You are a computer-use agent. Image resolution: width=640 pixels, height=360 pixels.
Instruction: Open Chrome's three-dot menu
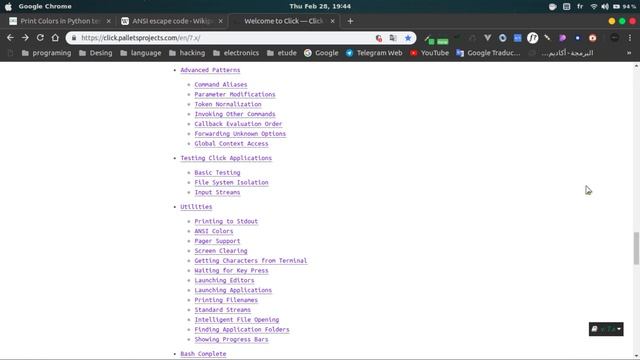point(630,38)
